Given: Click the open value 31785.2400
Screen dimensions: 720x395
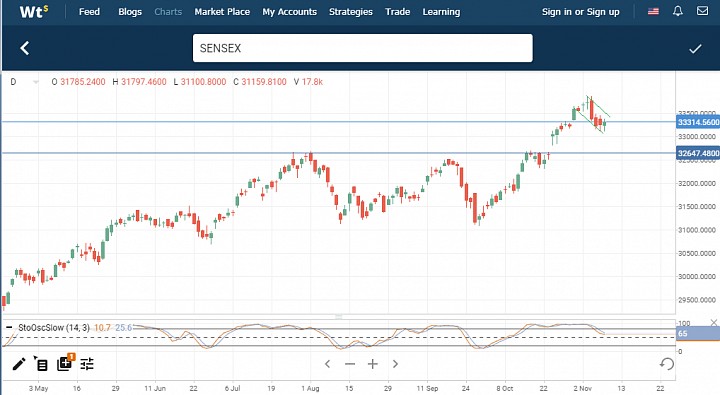Looking at the screenshot, I should (83, 82).
